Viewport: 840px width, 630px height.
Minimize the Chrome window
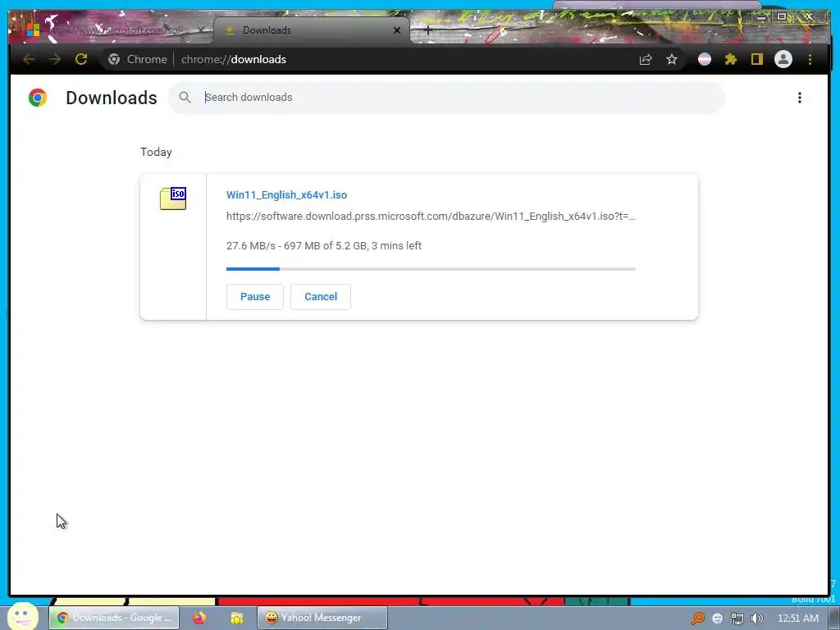pyautogui.click(x=760, y=17)
